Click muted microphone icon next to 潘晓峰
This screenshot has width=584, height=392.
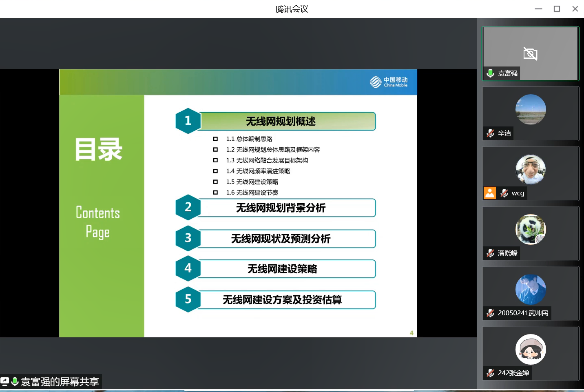[490, 253]
